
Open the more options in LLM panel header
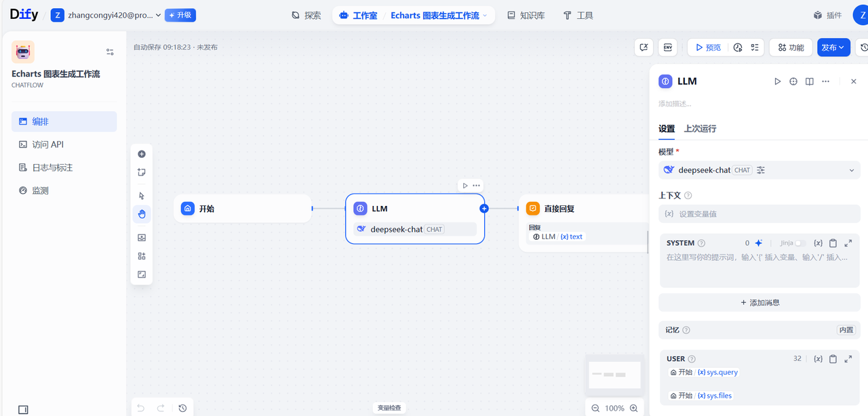[x=825, y=81]
